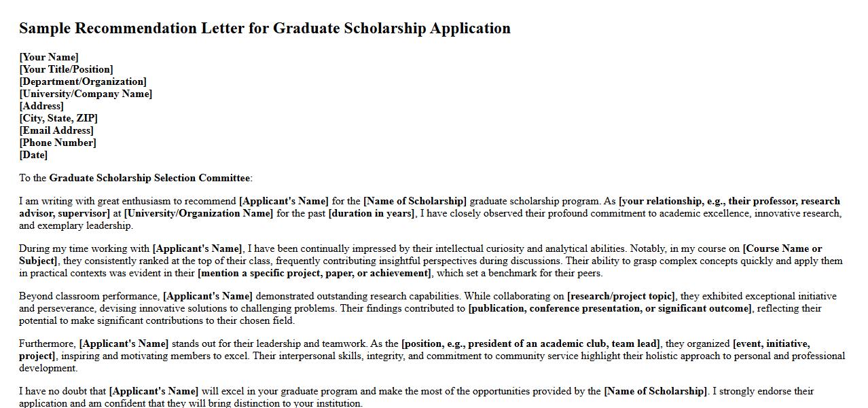Click the [position, e.g., president of an academic club] placeholder
Image resolution: width=868 pixels, height=408 pixels.
pyautogui.click(x=531, y=344)
